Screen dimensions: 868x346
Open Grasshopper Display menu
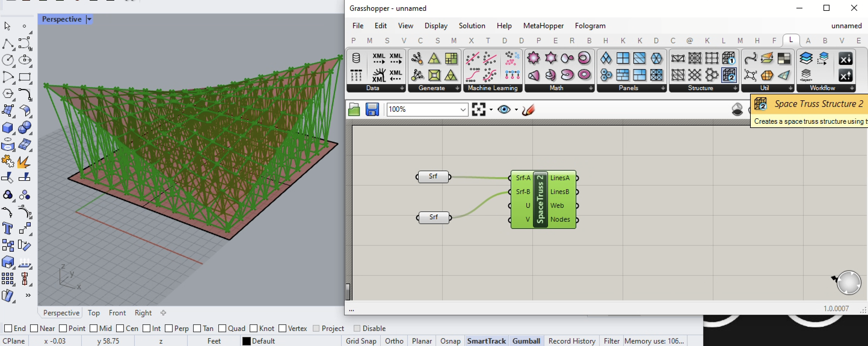click(x=436, y=26)
